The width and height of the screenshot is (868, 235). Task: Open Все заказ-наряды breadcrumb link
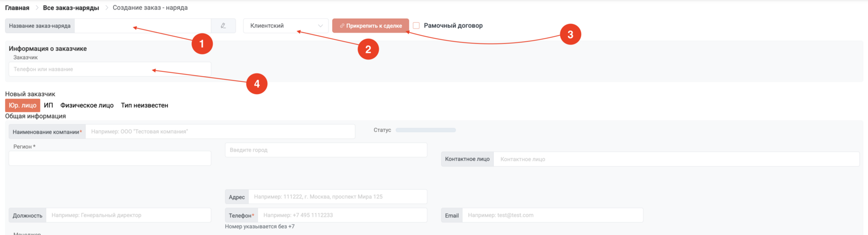coord(71,8)
